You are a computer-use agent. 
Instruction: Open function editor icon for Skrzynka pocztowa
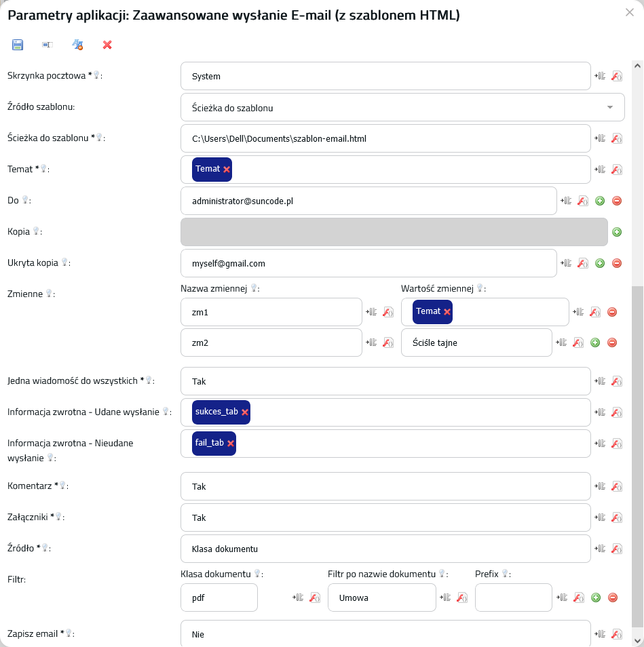point(617,77)
